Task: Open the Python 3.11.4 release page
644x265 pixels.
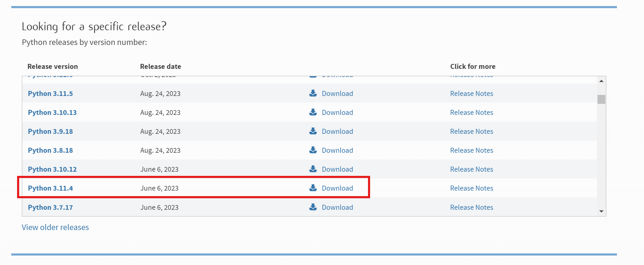Action: click(50, 188)
